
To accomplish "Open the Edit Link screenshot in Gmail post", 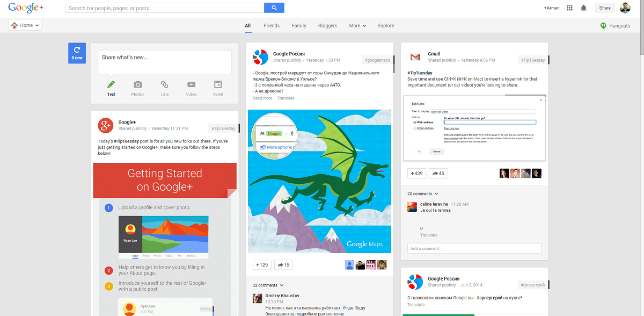I will pos(474,128).
